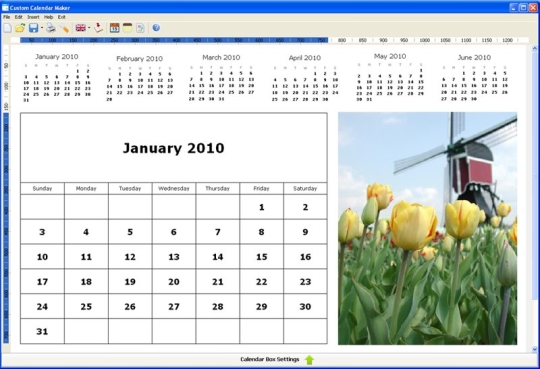Screen dimensions: 540x369
Task: Select the tulip windmill photo
Action: tap(427, 228)
